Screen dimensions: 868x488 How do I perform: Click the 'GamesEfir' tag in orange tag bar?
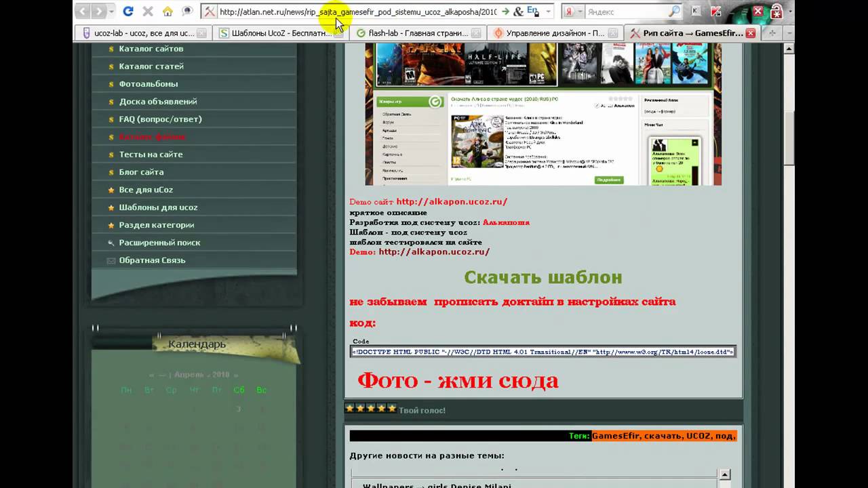[x=616, y=436]
